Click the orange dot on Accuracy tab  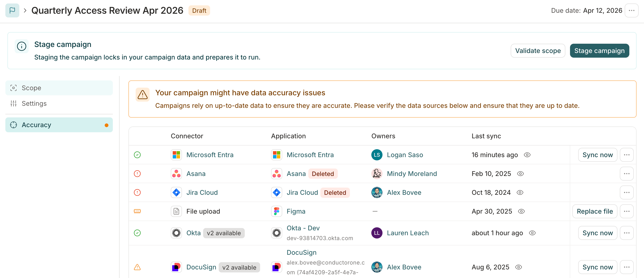[x=107, y=125]
